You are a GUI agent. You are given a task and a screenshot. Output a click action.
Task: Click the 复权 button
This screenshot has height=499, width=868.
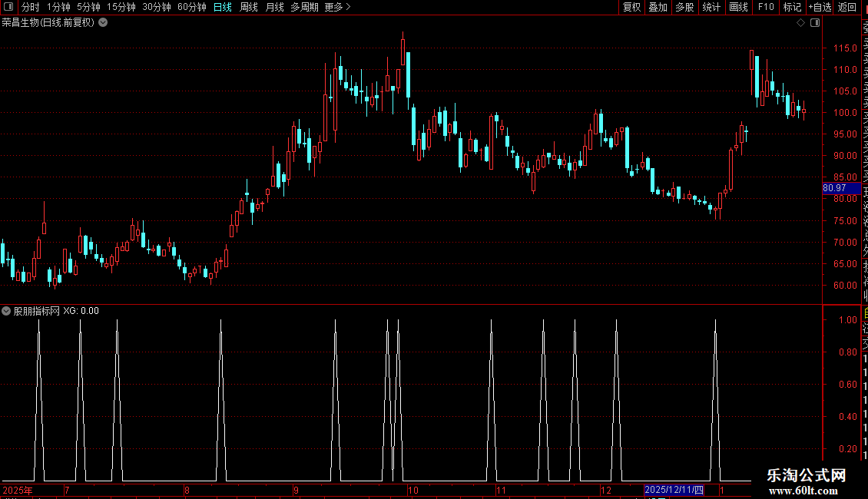[x=631, y=7]
